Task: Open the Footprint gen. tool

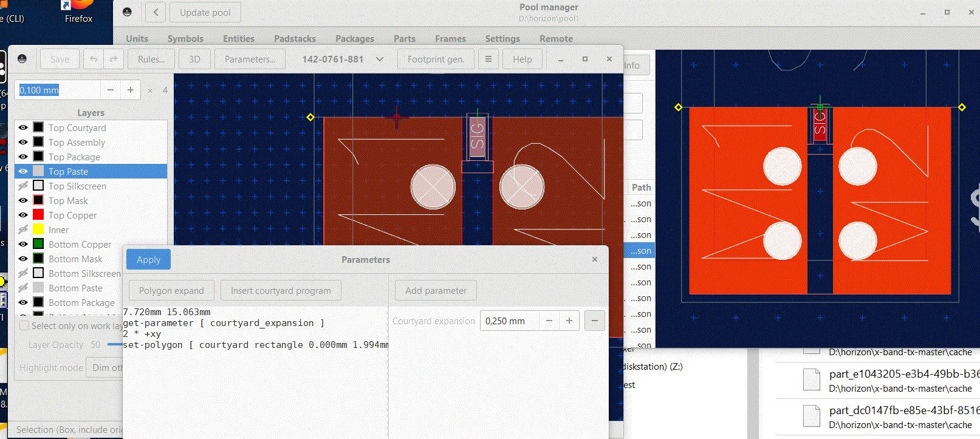Action: tap(436, 59)
